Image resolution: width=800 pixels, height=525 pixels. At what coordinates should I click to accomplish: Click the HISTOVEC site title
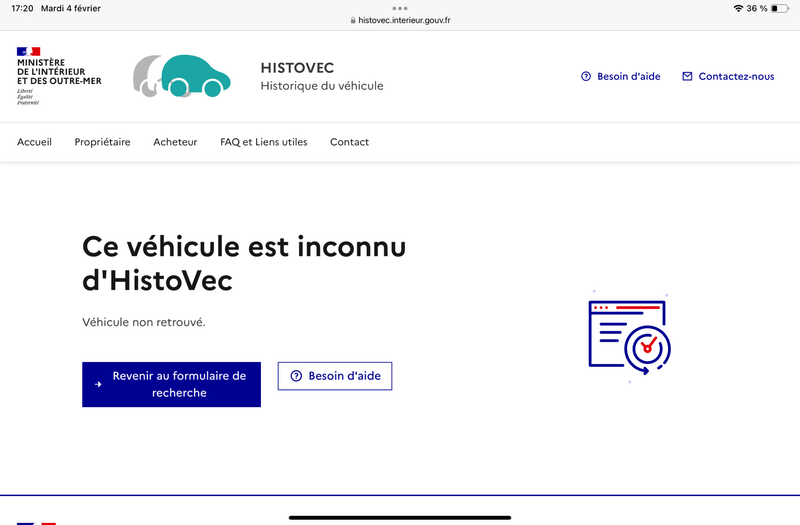297,68
